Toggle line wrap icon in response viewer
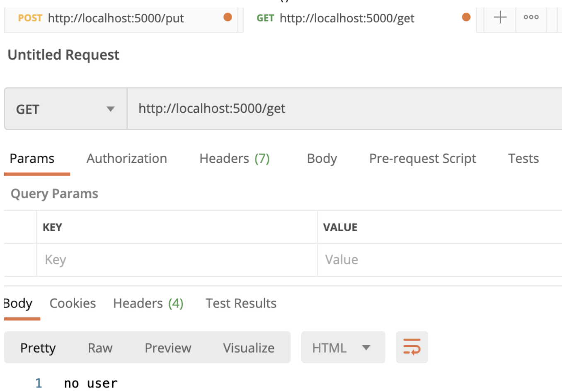This screenshot has width=562, height=392. click(x=412, y=347)
